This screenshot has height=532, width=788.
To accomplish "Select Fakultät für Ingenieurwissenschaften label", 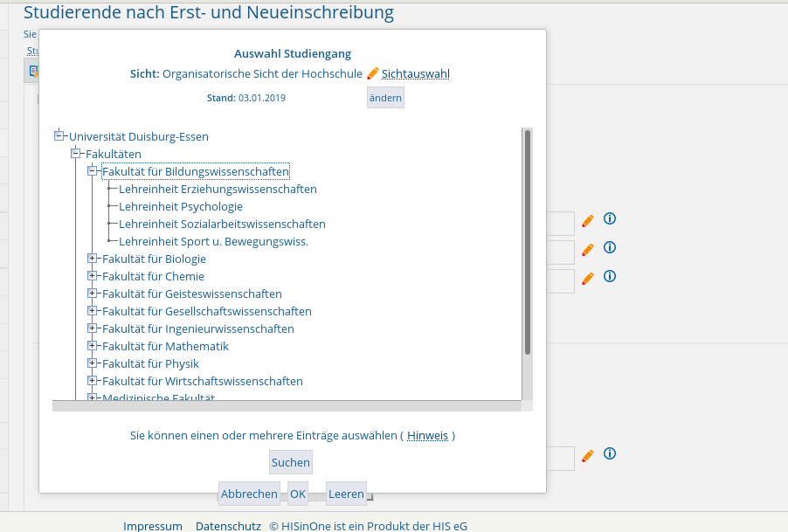I will click(x=198, y=329).
